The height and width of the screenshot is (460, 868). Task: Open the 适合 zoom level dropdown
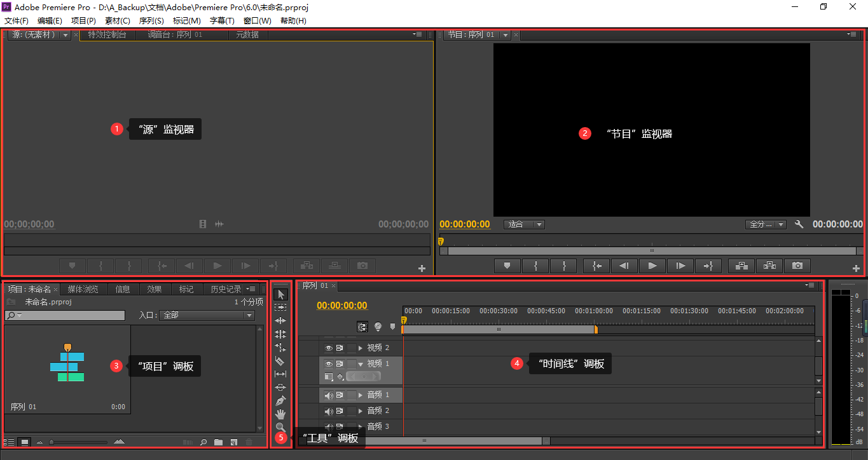point(524,224)
